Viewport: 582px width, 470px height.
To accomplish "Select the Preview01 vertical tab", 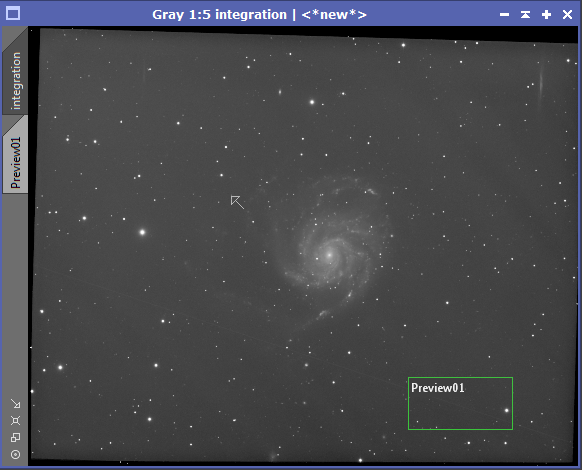I will pos(15,162).
